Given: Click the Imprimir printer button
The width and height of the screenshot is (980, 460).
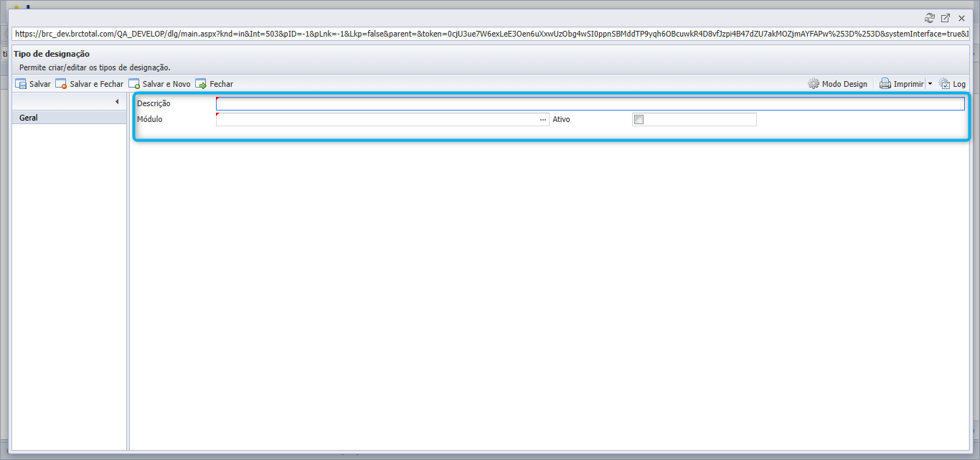Looking at the screenshot, I should [902, 84].
